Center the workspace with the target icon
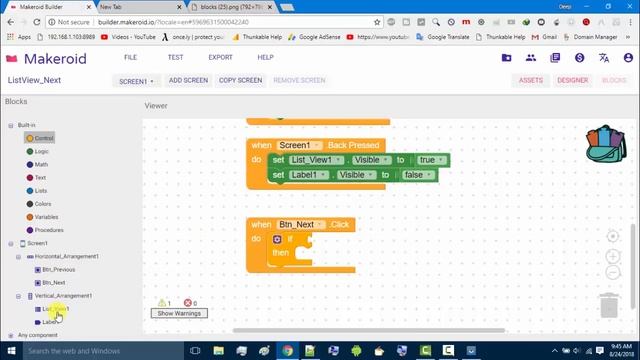This screenshot has height=360, width=640. [x=612, y=236]
